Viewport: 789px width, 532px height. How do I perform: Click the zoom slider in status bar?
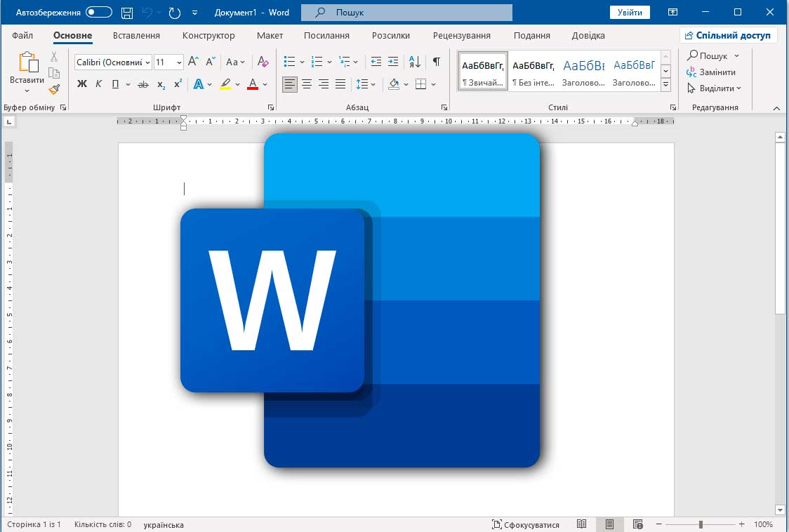[701, 524]
